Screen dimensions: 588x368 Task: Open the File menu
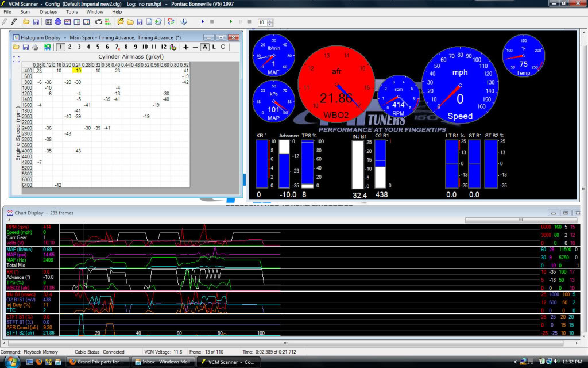[x=7, y=12]
